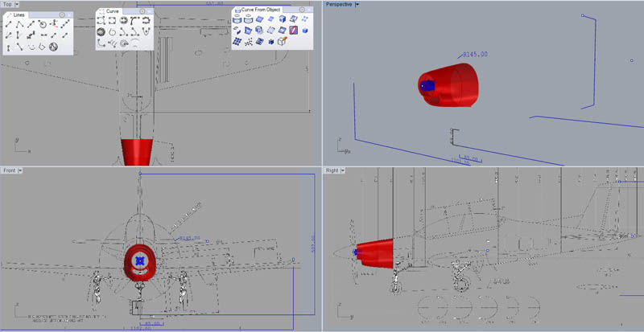Click the globe-shaped icon in Lines panel
This screenshot has height=332, width=644.
pos(52,47)
